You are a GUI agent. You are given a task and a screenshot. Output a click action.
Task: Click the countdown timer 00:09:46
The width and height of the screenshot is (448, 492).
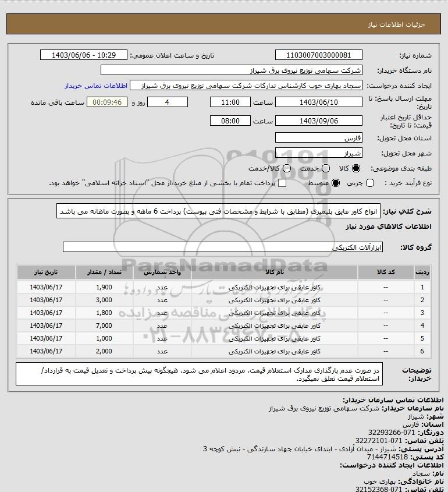coord(107,102)
